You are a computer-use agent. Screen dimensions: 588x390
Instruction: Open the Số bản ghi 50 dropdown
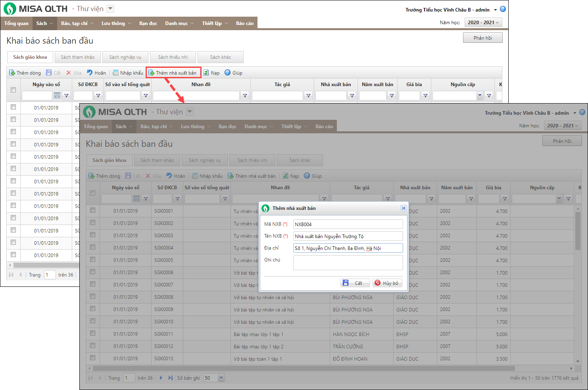click(221, 378)
